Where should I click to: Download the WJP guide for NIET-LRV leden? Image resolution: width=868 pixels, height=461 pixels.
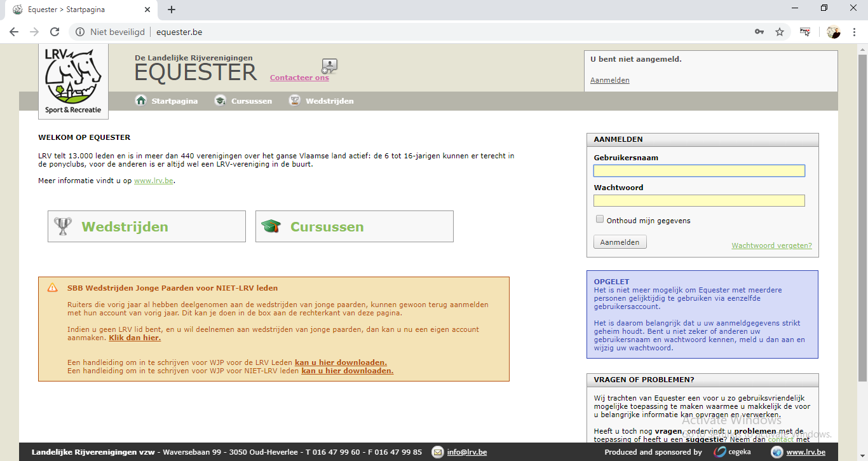[x=348, y=371]
